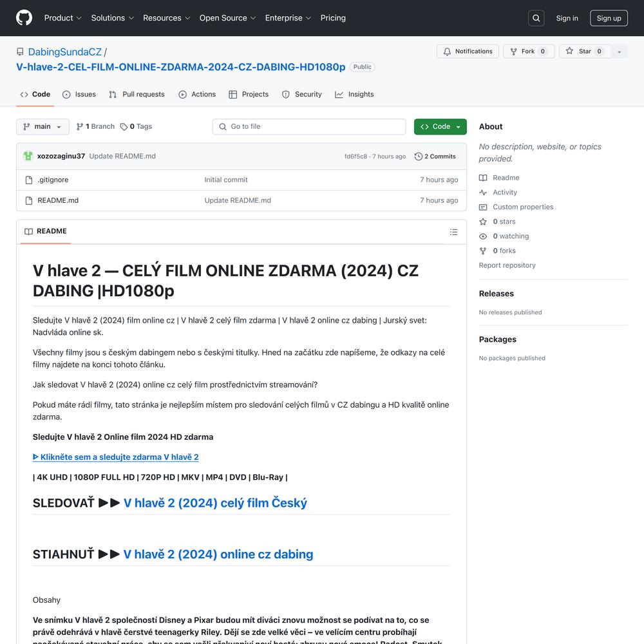The height and width of the screenshot is (644, 644).
Task: View the 0 Tags list
Action: click(x=136, y=126)
